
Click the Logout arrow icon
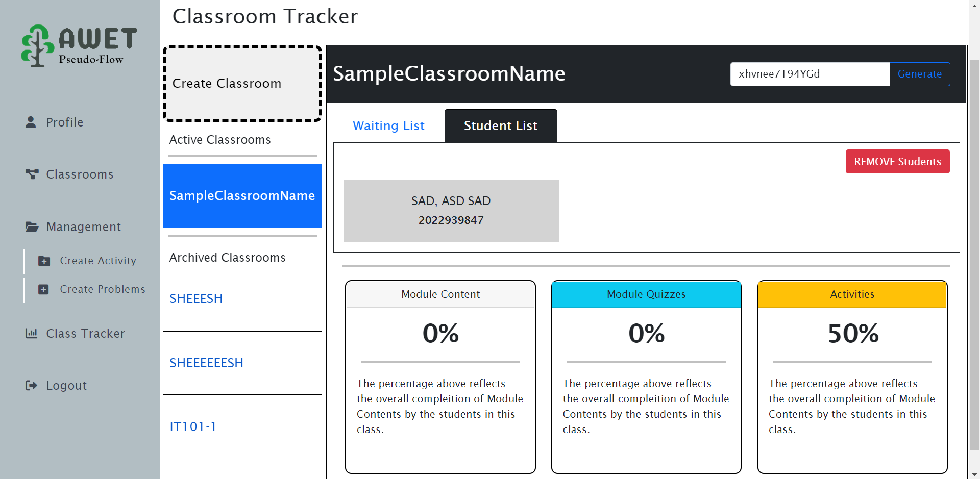[x=32, y=386]
